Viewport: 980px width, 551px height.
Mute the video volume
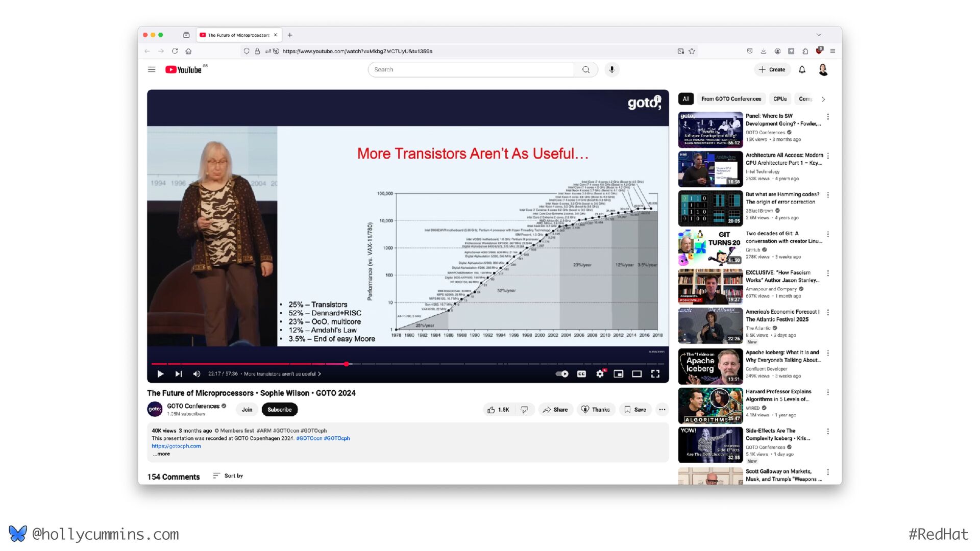tap(197, 374)
